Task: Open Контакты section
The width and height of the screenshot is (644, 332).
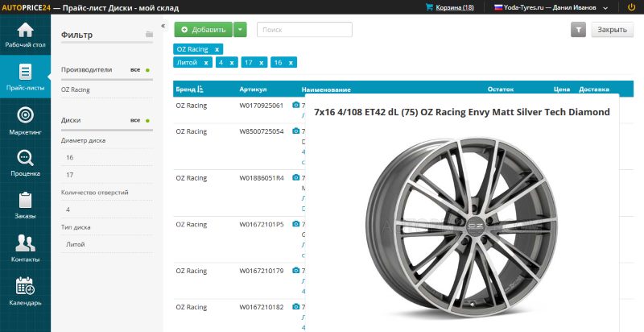Action: 25,248
